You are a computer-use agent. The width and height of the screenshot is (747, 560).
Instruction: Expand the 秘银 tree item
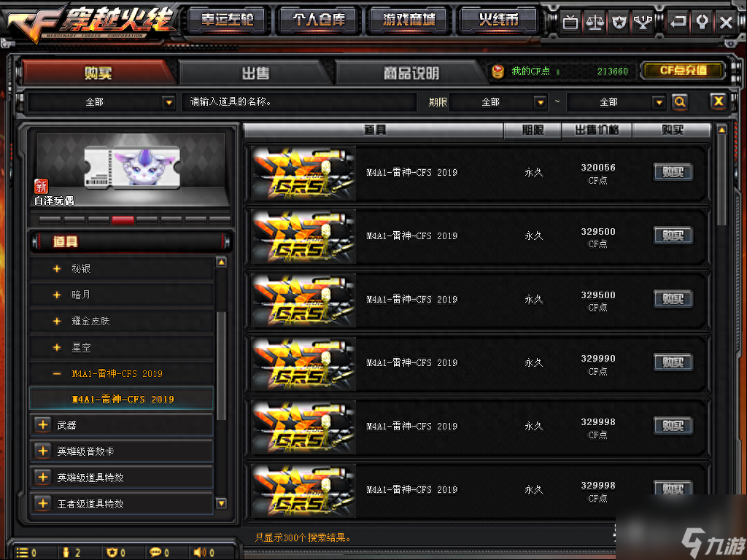click(57, 268)
